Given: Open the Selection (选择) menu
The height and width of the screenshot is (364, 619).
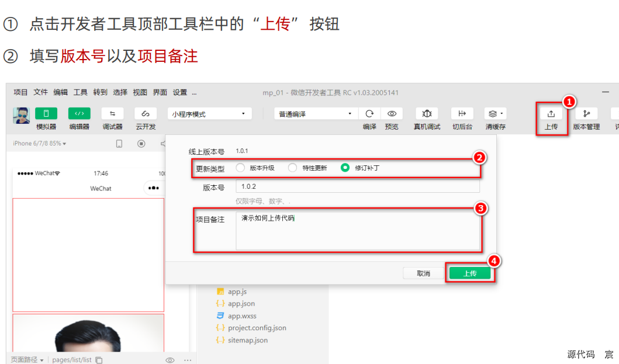Looking at the screenshot, I should 120,92.
